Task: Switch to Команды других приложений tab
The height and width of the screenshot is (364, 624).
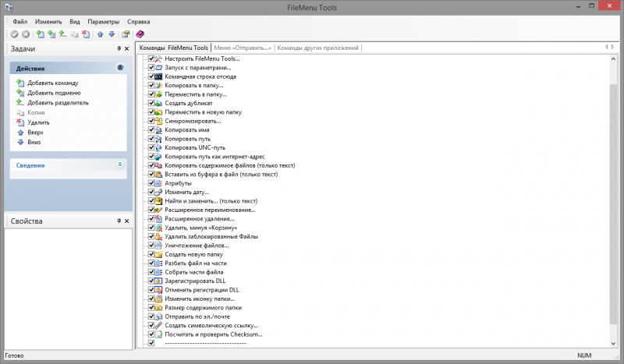Action: [317, 48]
